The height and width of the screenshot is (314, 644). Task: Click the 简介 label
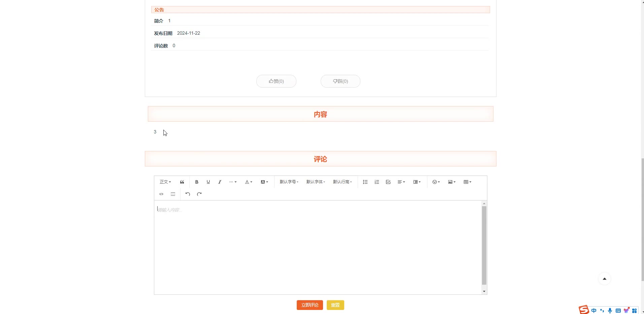pyautogui.click(x=159, y=21)
